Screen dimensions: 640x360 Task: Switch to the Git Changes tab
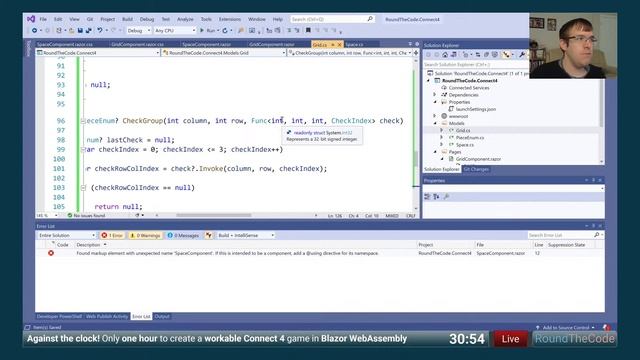click(476, 169)
